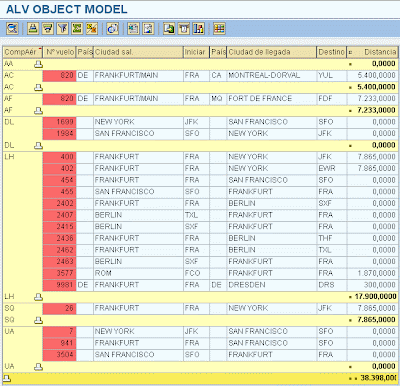Click the mail recipient toolbar icon
The height and width of the screenshot is (386, 400).
click(184, 28)
